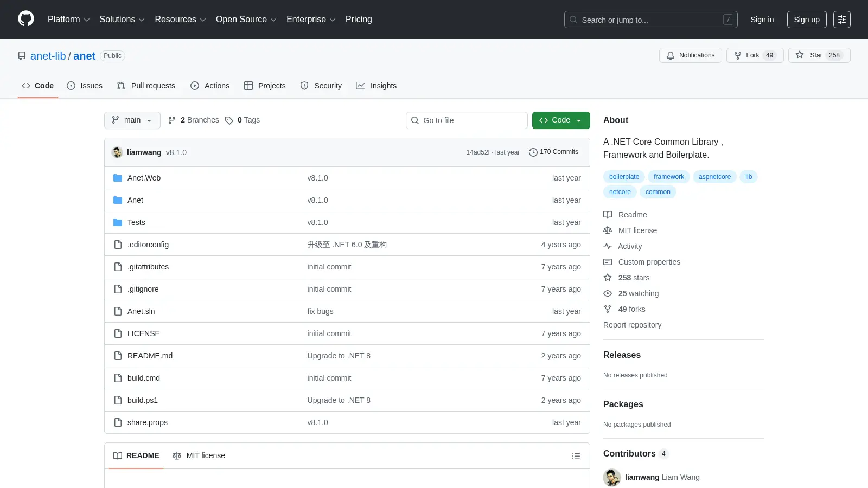Click the stars icon in About
868x488 pixels.
point(608,278)
